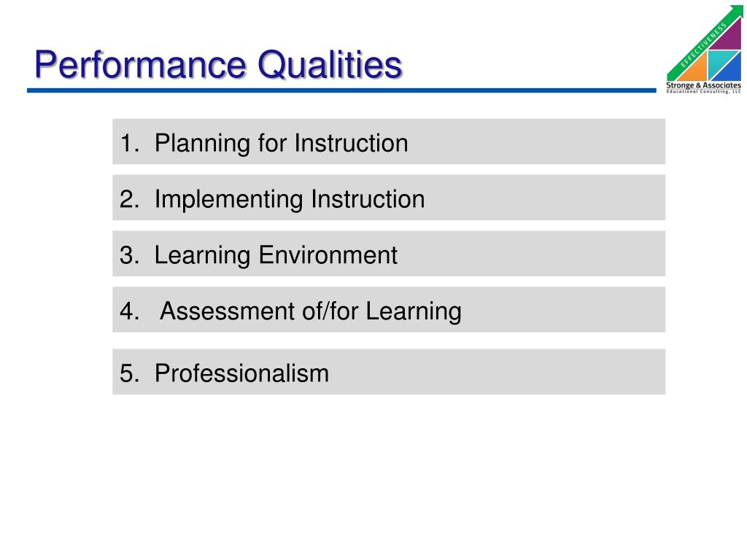Image resolution: width=747 pixels, height=560 pixels.
Task: Select the Learning Environment item
Action: click(389, 254)
